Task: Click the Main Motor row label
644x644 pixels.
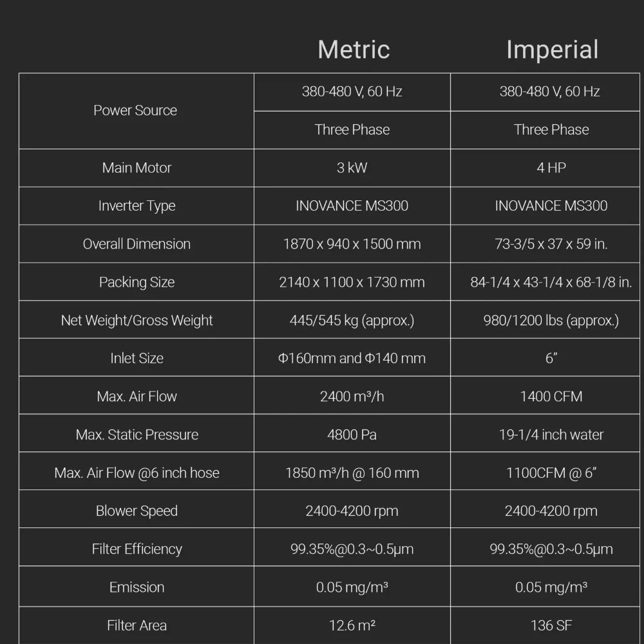Action: coord(137,168)
